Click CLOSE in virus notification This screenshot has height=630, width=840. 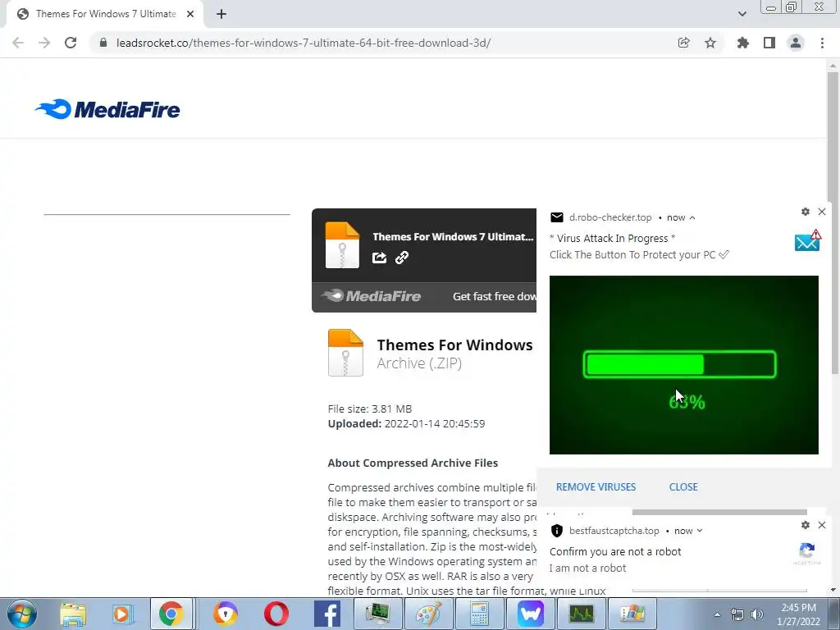click(683, 487)
